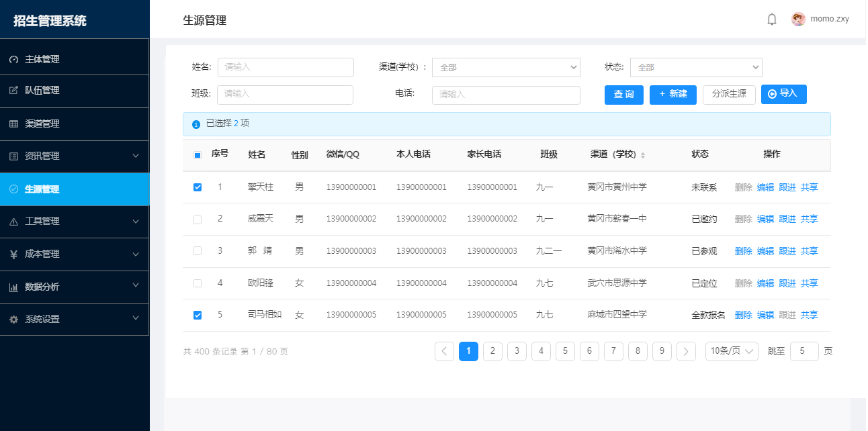This screenshot has height=431, width=868.
Task: Click 删除 for 郭 靖
Action: (744, 251)
